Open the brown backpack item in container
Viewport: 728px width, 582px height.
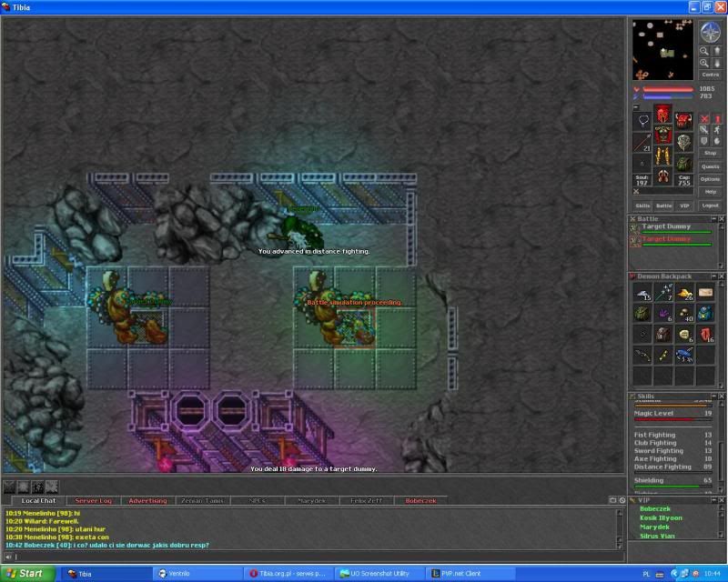663,335
